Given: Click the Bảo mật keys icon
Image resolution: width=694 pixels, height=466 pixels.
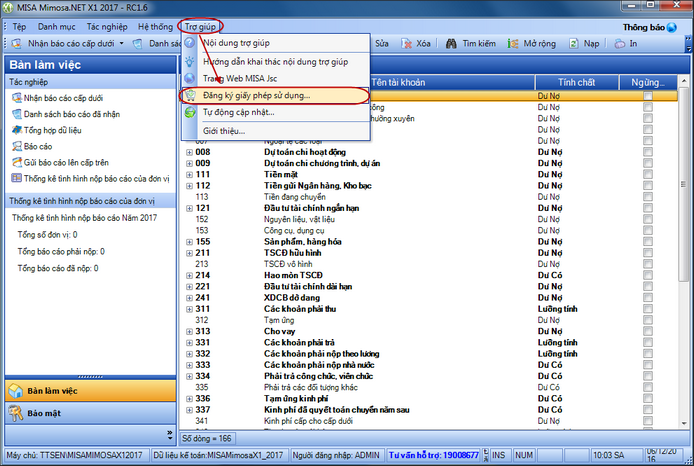Looking at the screenshot, I should tap(16, 413).
